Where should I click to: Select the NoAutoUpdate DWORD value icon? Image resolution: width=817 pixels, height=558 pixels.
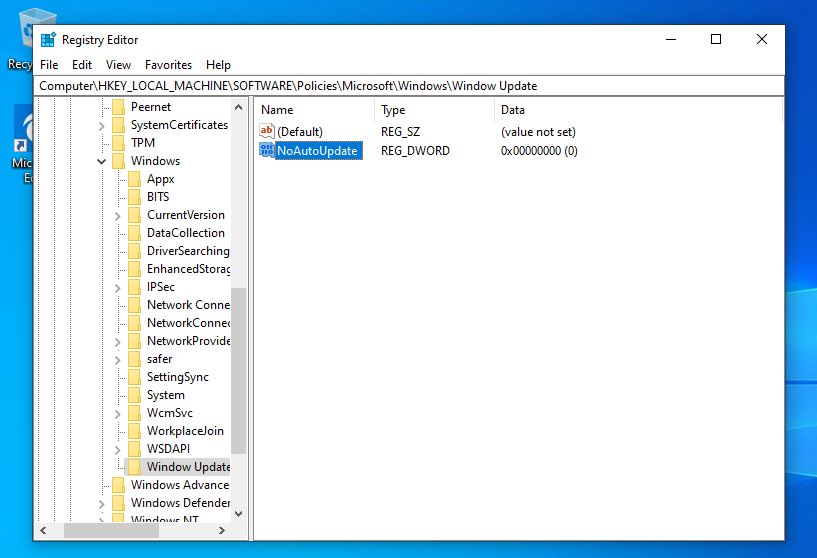click(266, 151)
